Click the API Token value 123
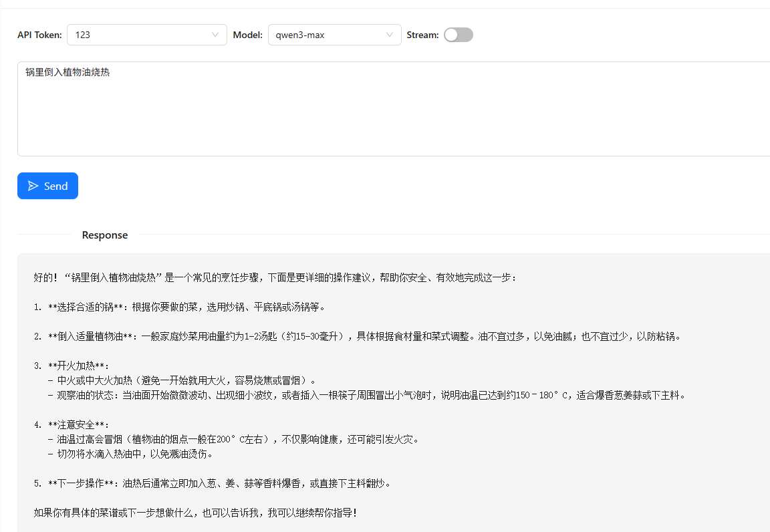770x532 pixels. point(83,35)
